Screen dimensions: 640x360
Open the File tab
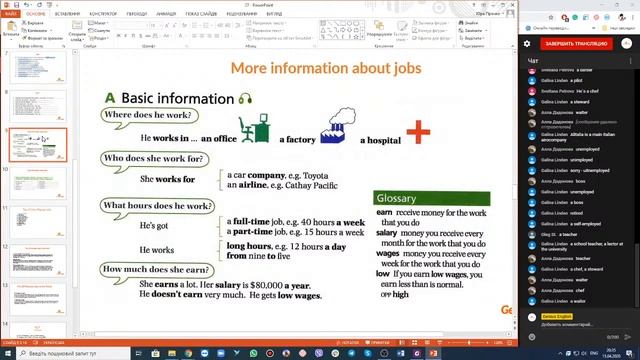[x=10, y=14]
